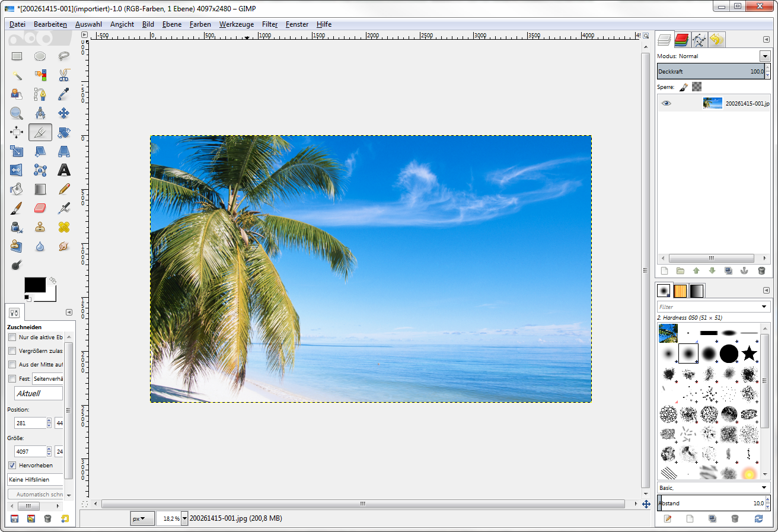The width and height of the screenshot is (778, 532).
Task: Choose the Bucket Fill tool
Action: click(x=17, y=189)
